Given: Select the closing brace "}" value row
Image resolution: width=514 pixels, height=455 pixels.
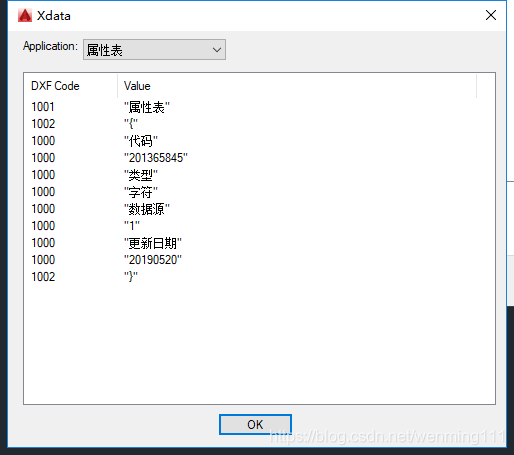Looking at the screenshot, I should pos(131,277).
